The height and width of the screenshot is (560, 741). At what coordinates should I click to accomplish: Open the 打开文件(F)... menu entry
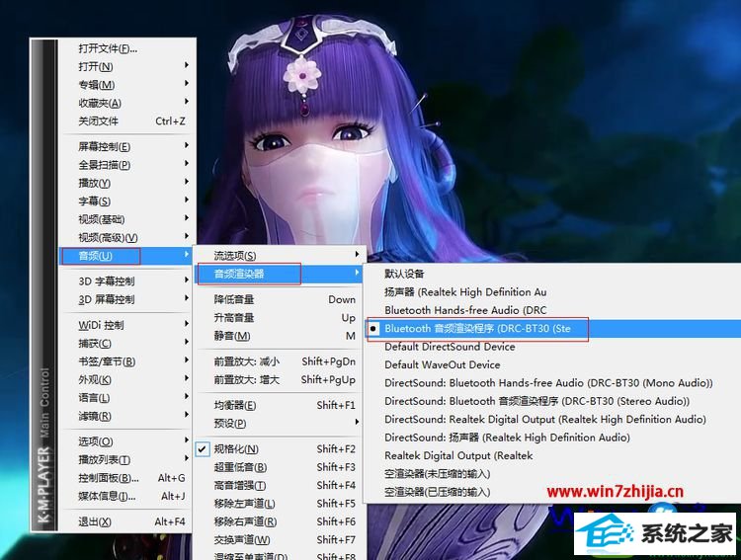pyautogui.click(x=126, y=48)
